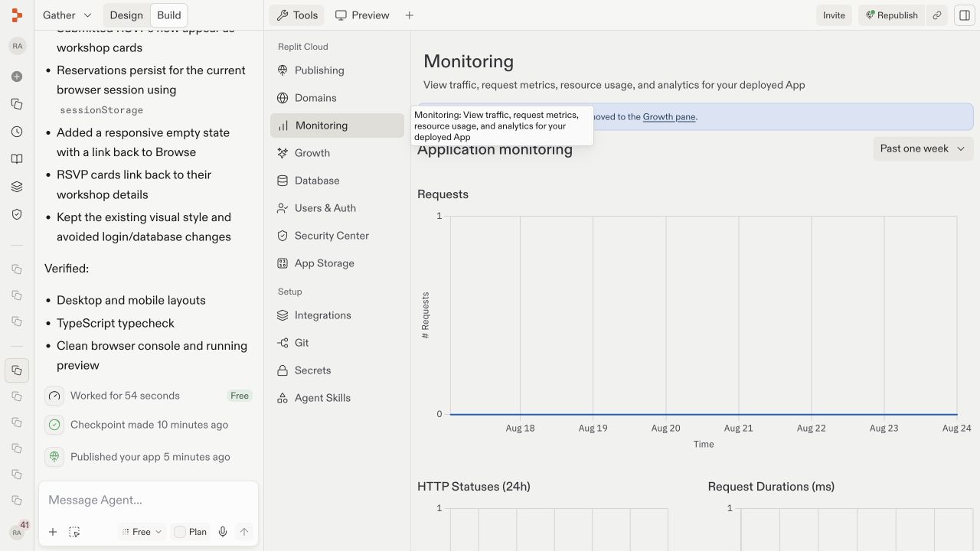Activate the element selector icon in message box
This screenshot has height=551, width=980.
click(74, 532)
